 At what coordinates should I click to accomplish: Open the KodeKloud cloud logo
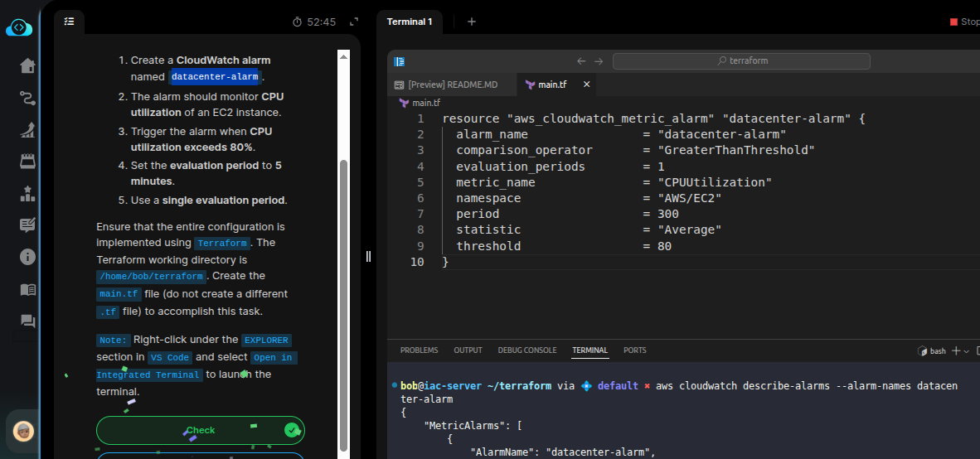pos(19,27)
